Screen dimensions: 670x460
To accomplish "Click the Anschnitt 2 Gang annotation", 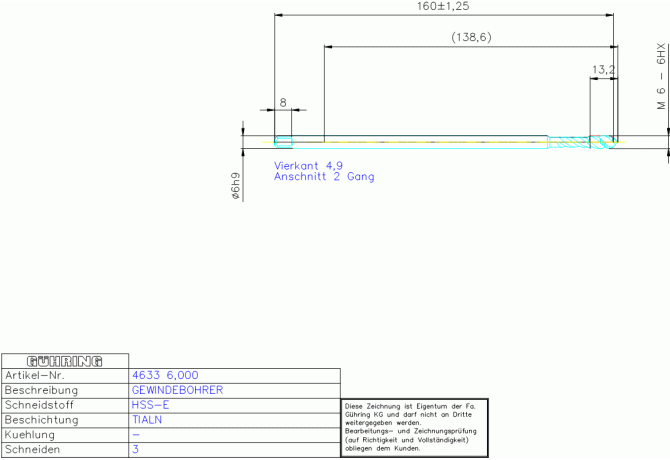I will tap(324, 176).
